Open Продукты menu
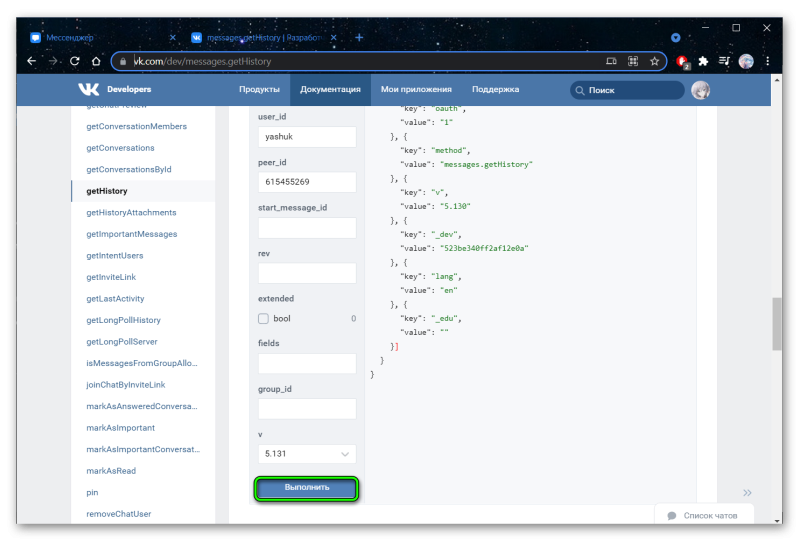Image resolution: width=800 pixels, height=541 pixels. pyautogui.click(x=259, y=89)
